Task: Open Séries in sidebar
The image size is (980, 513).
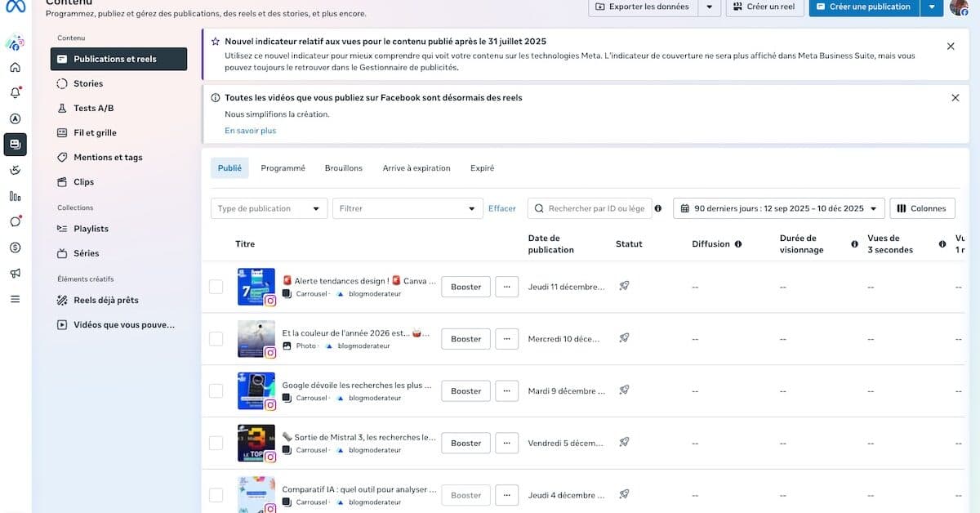Action: tap(118, 253)
